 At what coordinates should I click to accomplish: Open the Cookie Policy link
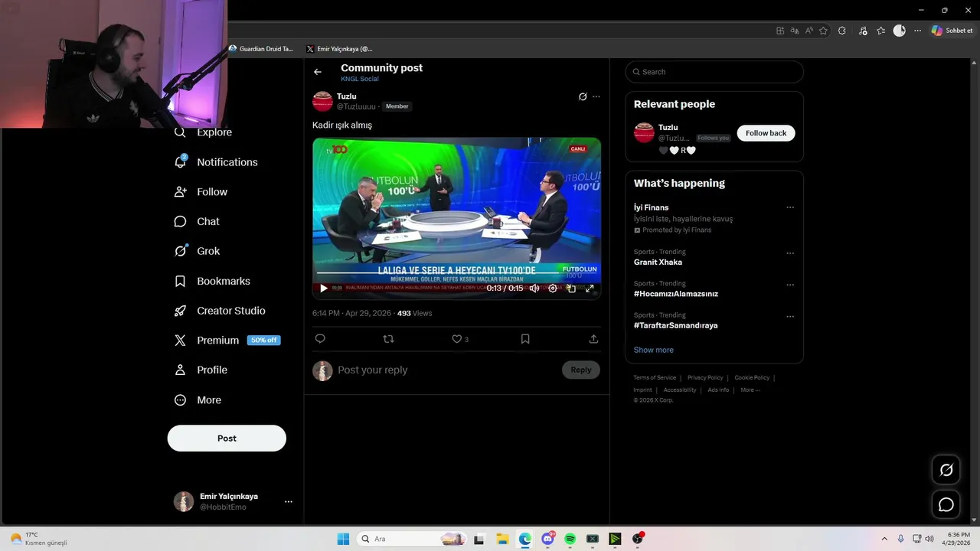click(752, 378)
